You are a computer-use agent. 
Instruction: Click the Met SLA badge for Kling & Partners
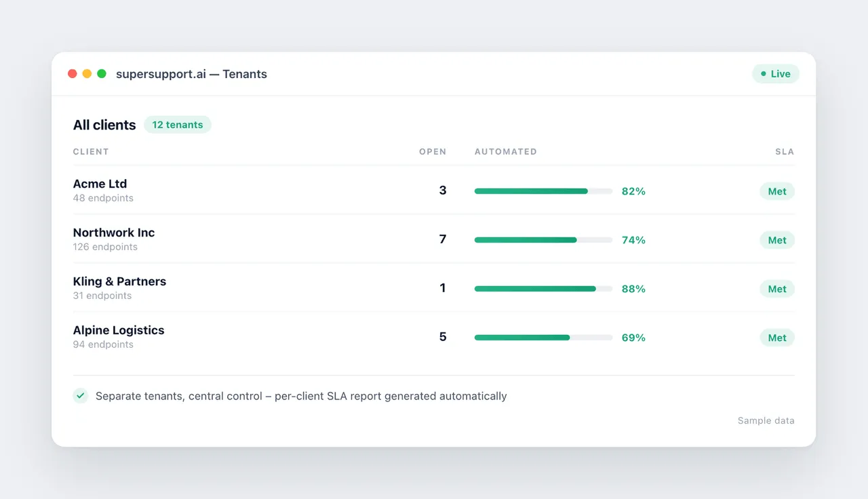point(777,289)
